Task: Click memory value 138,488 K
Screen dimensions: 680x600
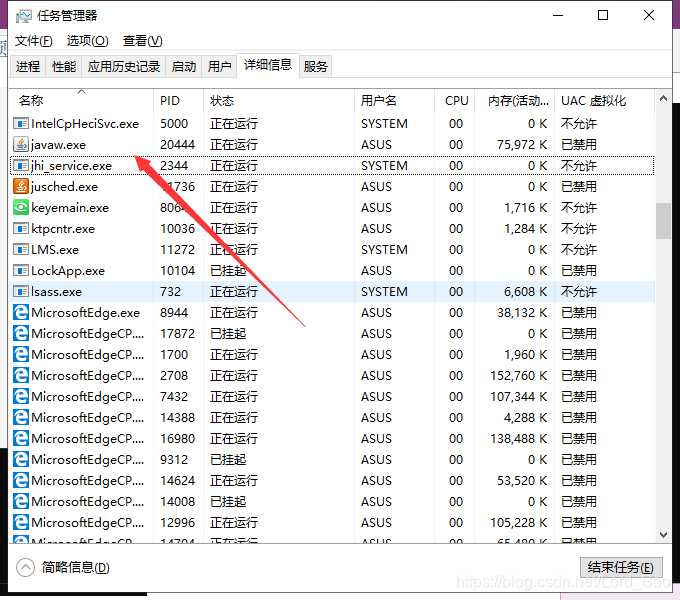Action: 519,438
